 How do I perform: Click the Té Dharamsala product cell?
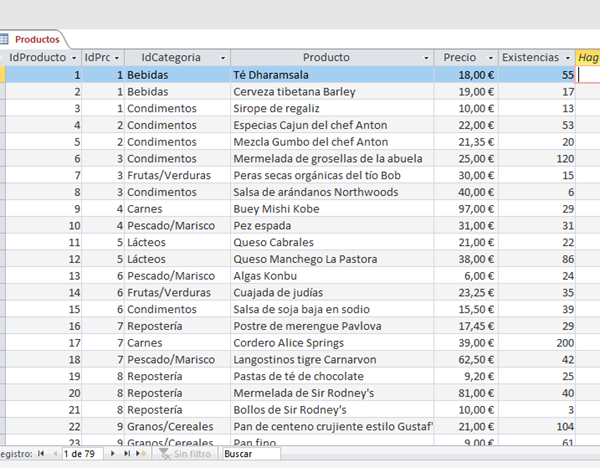(332, 75)
